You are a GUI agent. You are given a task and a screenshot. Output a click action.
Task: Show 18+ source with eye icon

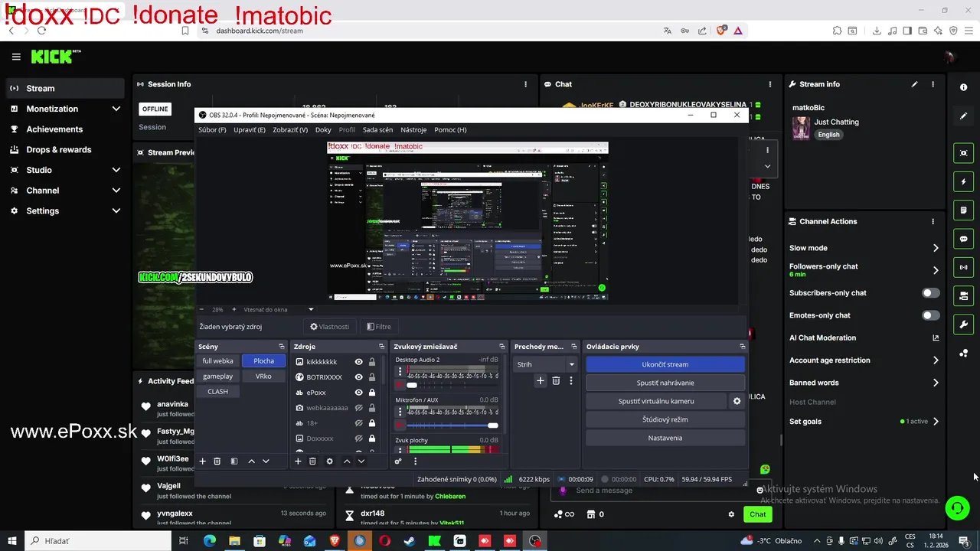pyautogui.click(x=358, y=423)
